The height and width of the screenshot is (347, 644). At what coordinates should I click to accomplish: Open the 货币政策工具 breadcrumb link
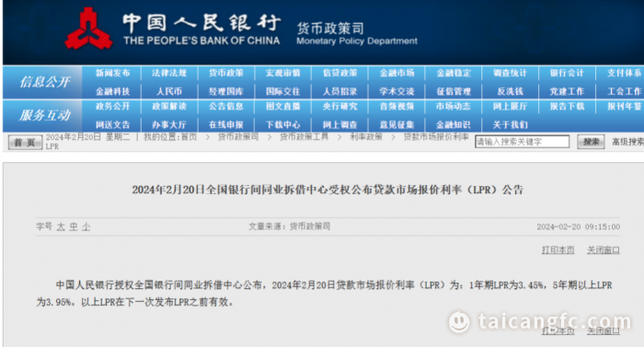click(304, 137)
